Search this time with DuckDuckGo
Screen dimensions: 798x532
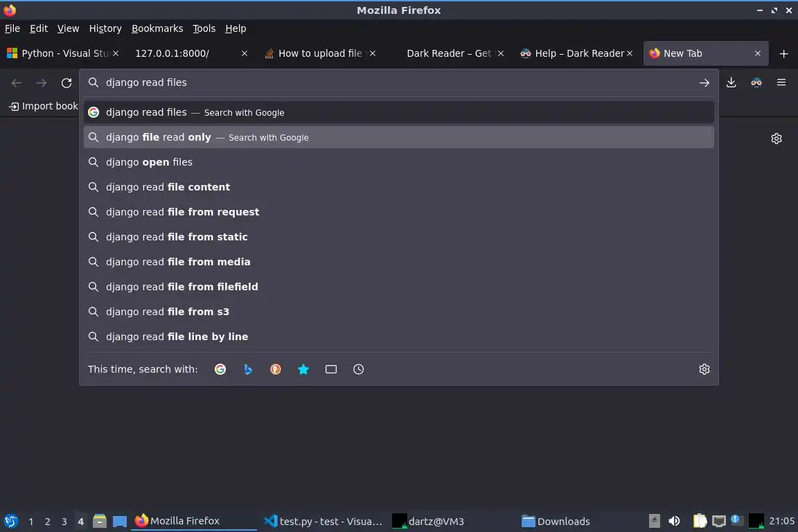point(275,369)
